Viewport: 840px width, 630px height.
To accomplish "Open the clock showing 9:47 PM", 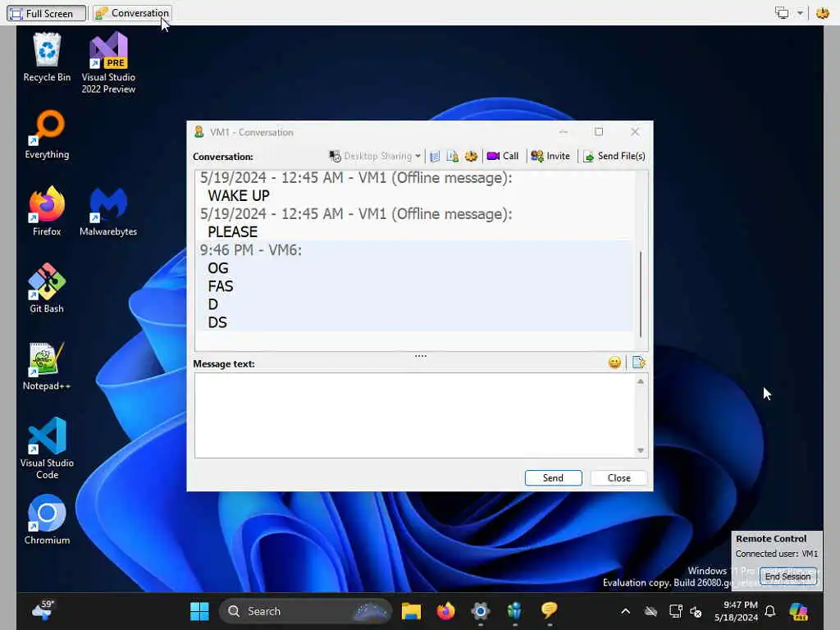I will click(736, 611).
